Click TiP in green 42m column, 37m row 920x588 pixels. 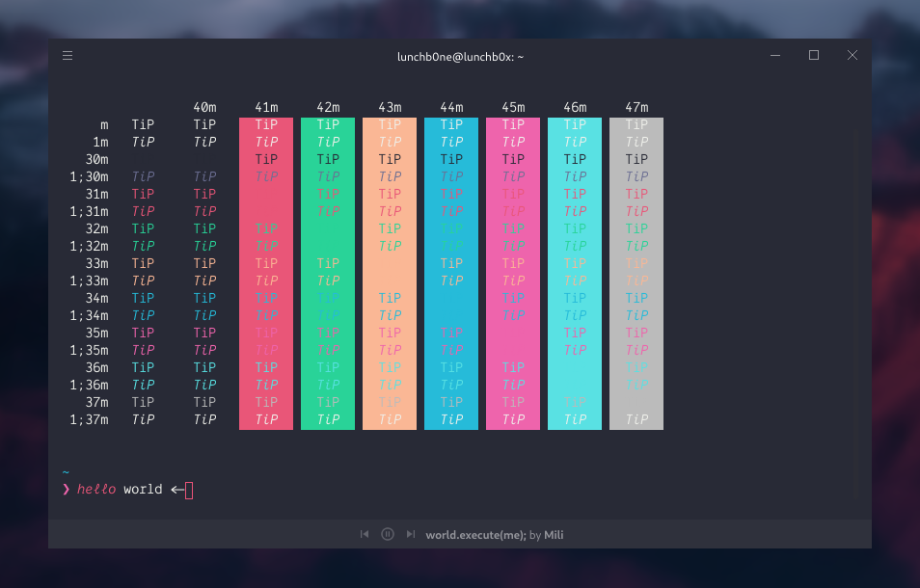pyautogui.click(x=328, y=402)
